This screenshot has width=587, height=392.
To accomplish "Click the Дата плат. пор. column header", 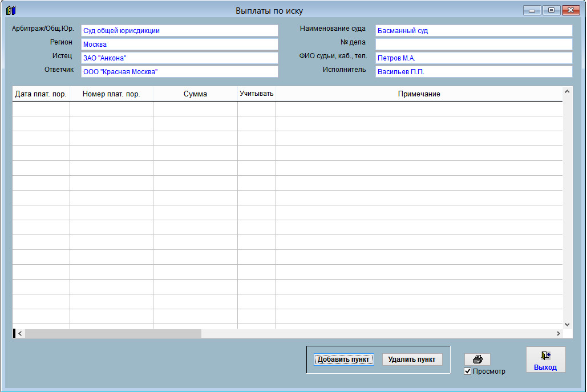I will coord(41,94).
